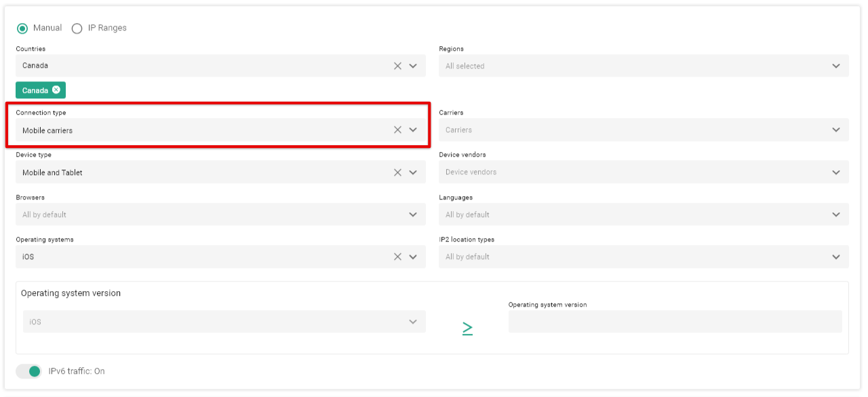Open the Device vendors dropdown
The image size is (868, 397).
643,172
